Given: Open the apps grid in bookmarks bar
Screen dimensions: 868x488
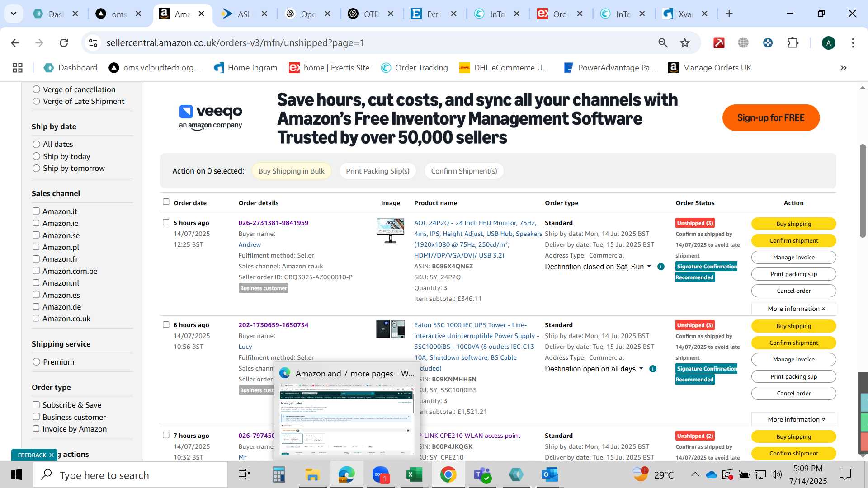Looking at the screenshot, I should point(18,68).
